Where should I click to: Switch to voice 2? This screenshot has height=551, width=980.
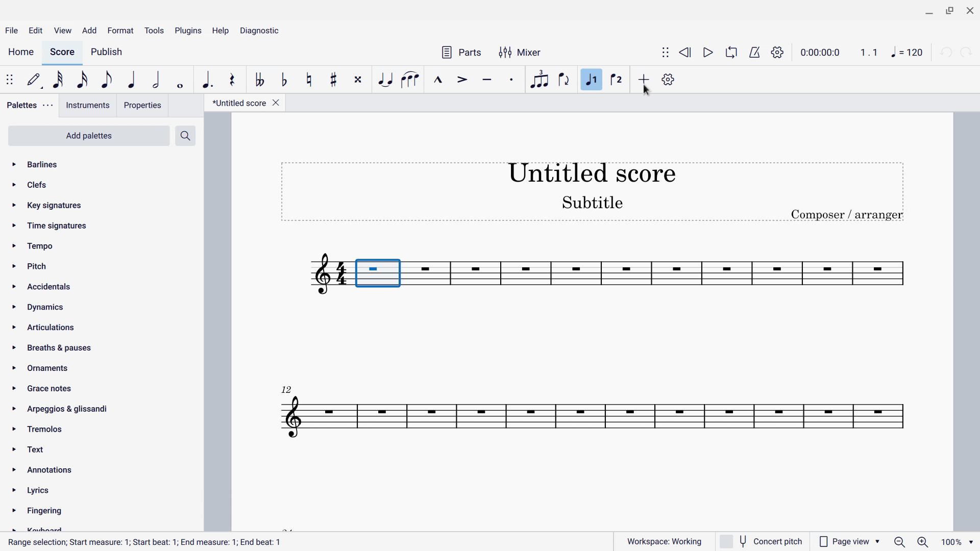(x=617, y=80)
